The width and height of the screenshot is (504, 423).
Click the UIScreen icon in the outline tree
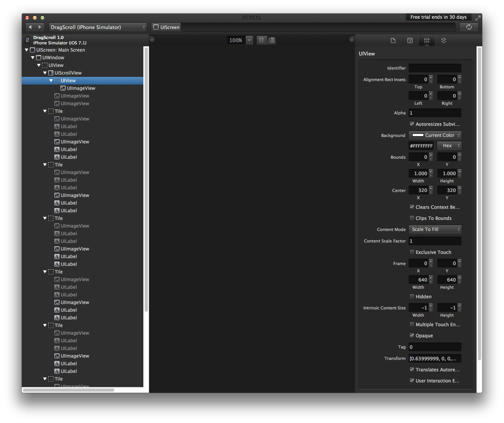pyautogui.click(x=32, y=50)
